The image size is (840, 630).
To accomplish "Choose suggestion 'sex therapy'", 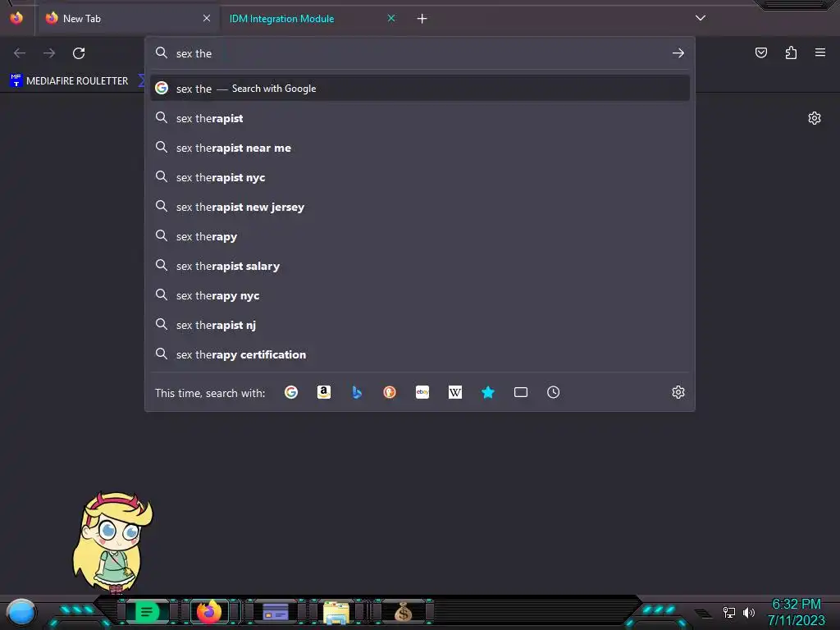I will pos(420,236).
